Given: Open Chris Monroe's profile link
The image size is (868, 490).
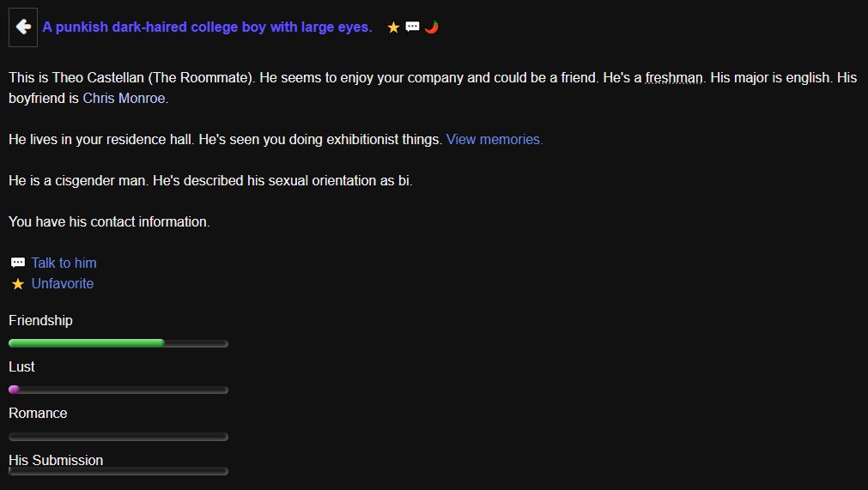Looking at the screenshot, I should tap(124, 98).
